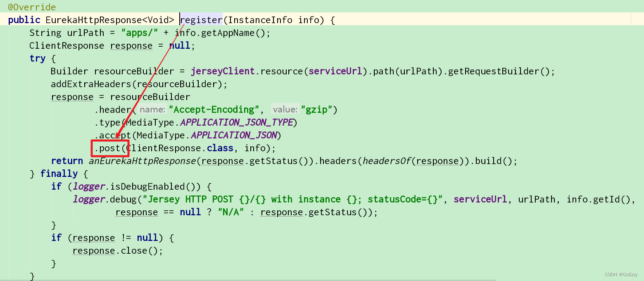This screenshot has width=644, height=281.
Task: Click the APPLICATION_JSON_TYPE constant
Action: coord(236,122)
